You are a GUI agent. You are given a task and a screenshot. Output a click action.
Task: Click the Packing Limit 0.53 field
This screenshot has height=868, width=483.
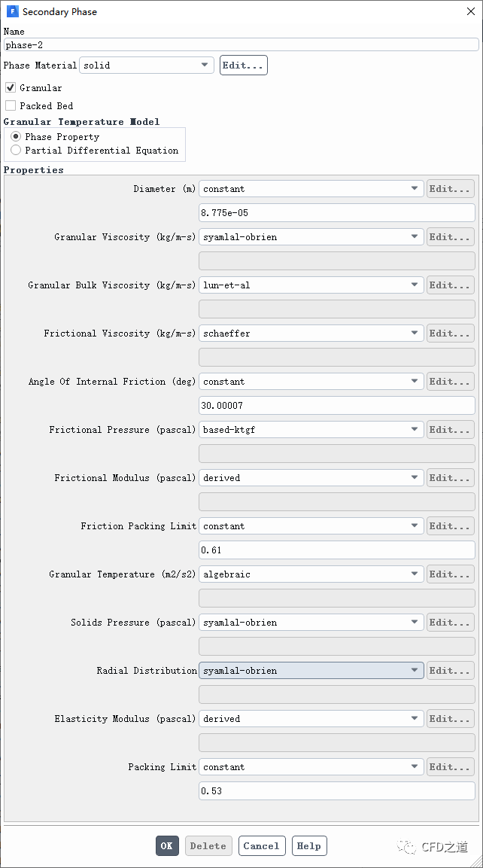[336, 791]
